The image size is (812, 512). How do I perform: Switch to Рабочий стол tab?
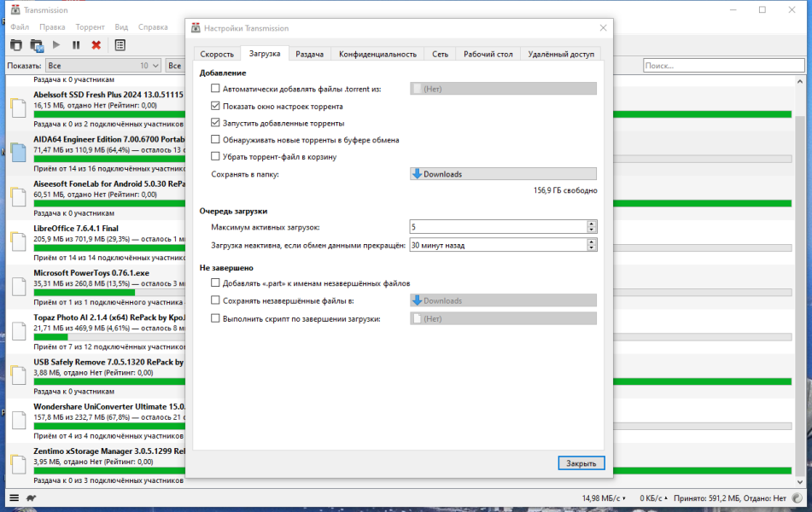[x=488, y=54]
